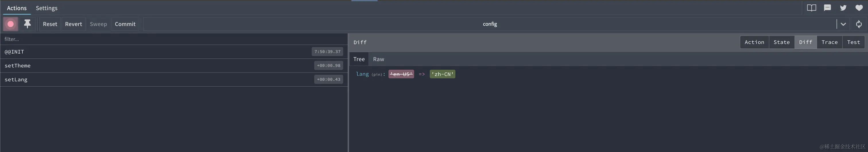868x152 pixels.
Task: Open the documentation book icon
Action: [x=811, y=8]
